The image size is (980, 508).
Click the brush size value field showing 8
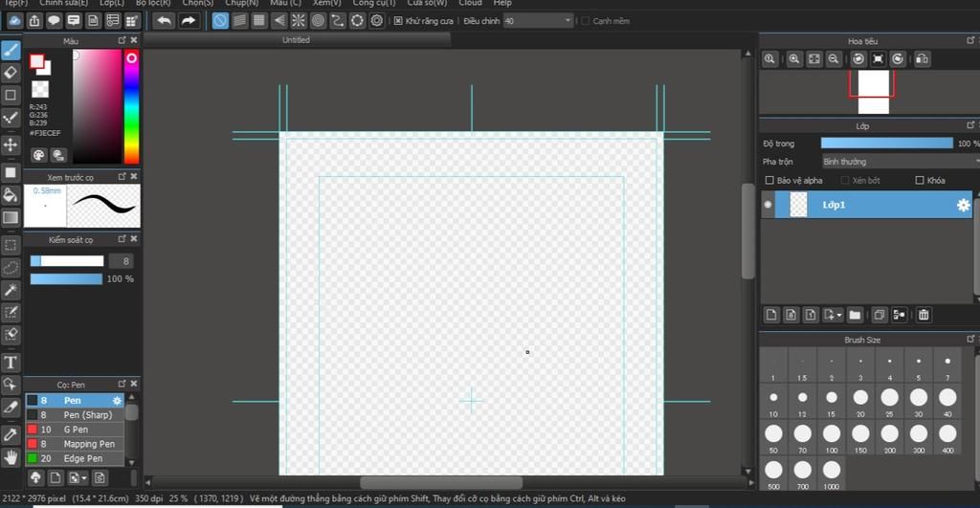[122, 261]
